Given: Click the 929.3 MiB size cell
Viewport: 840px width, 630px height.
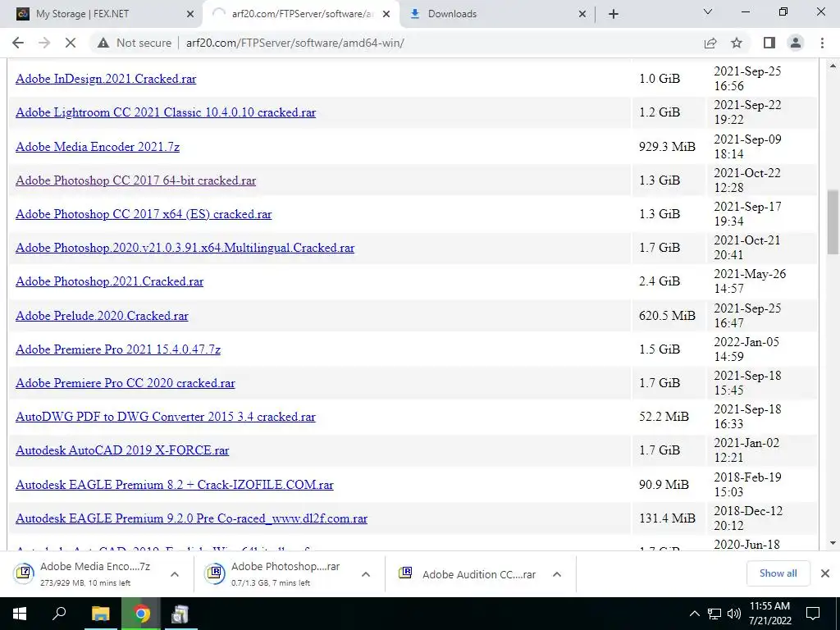Looking at the screenshot, I should 667,147.
